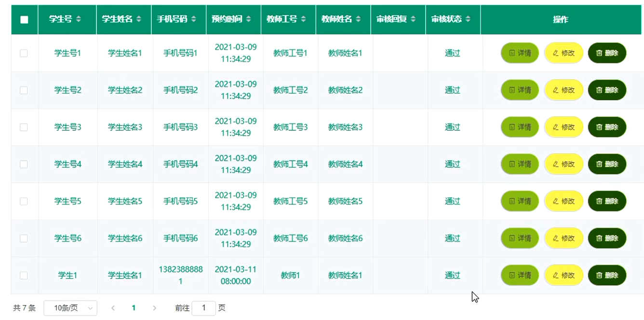Image resolution: width=644 pixels, height=320 pixels.
Task: Open 详情 for the 学生号3 row
Action: coord(520,127)
